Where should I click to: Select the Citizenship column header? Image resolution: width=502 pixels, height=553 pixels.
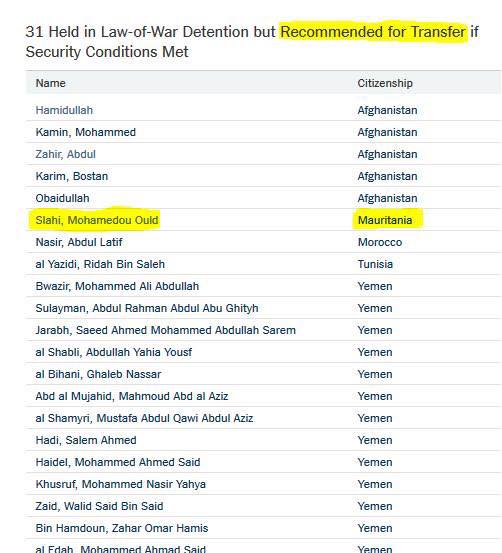click(385, 83)
